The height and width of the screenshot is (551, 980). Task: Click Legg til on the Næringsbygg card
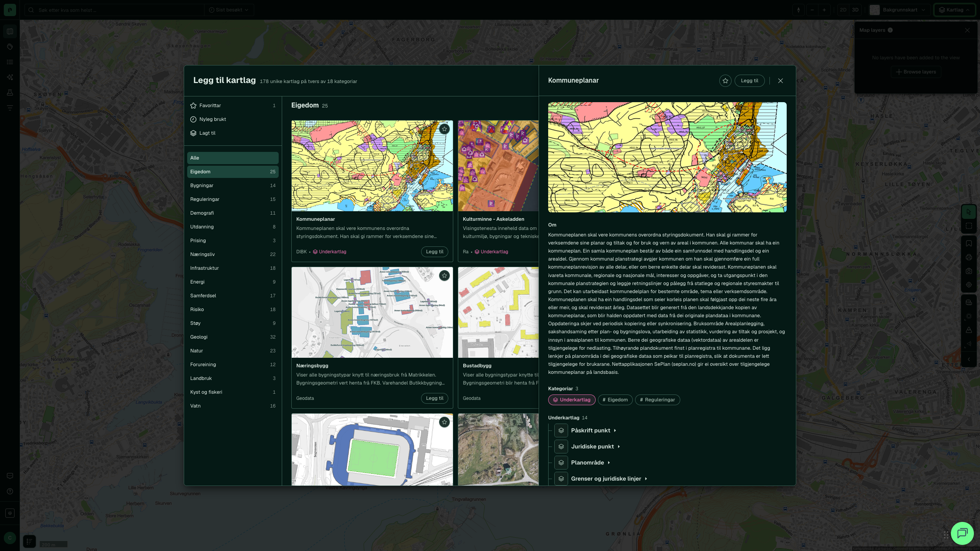(434, 398)
